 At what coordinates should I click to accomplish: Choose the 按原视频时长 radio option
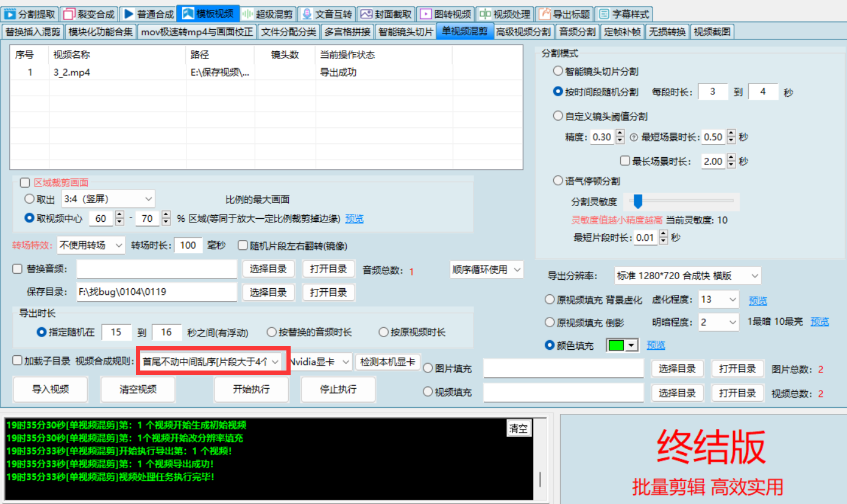point(383,332)
